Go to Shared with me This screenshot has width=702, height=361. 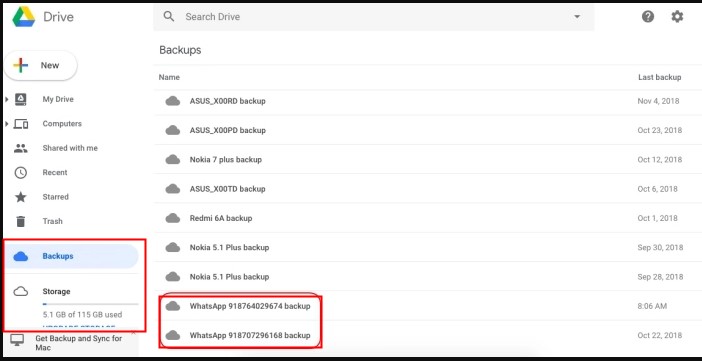coord(70,148)
